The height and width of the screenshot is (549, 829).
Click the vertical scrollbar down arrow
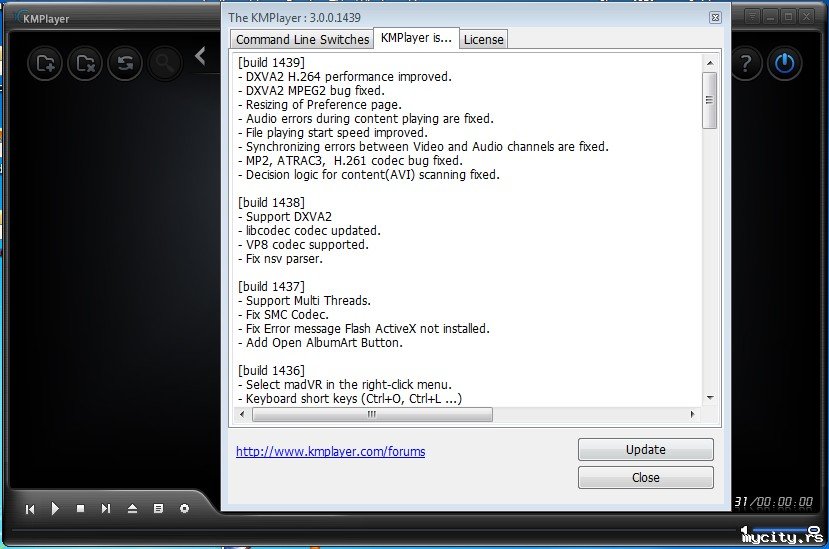(710, 398)
